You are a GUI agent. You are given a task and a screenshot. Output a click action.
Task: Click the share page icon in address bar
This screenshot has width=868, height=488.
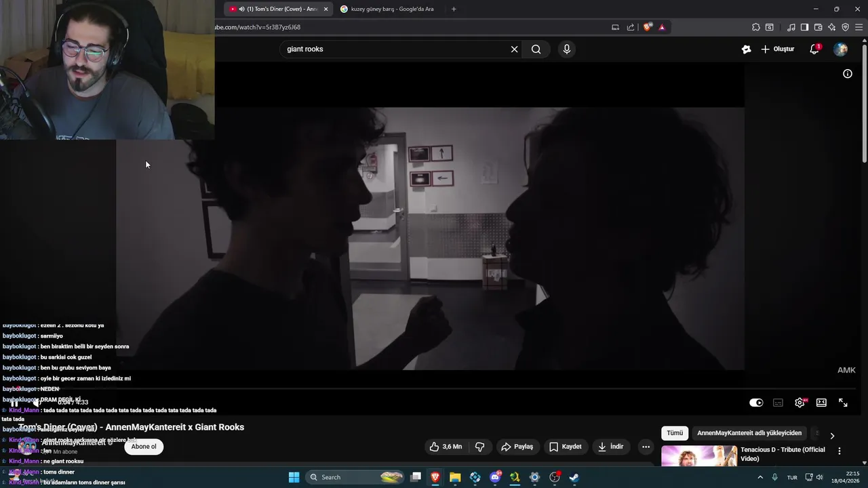631,27
